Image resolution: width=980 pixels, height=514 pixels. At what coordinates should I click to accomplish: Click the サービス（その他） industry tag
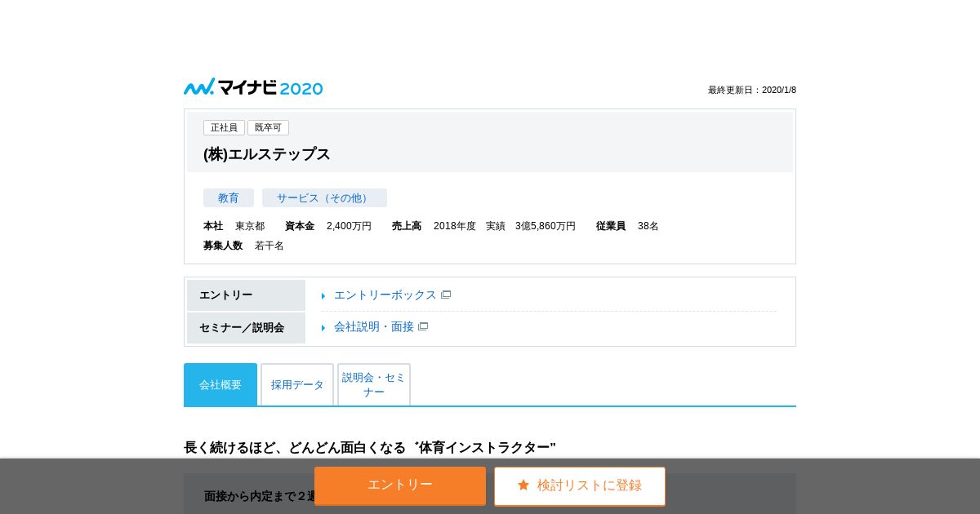(324, 197)
